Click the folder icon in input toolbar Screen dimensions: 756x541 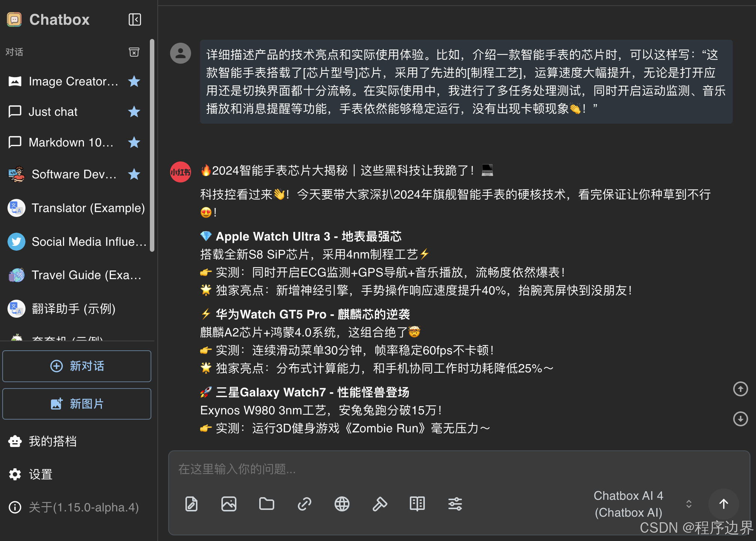point(267,504)
